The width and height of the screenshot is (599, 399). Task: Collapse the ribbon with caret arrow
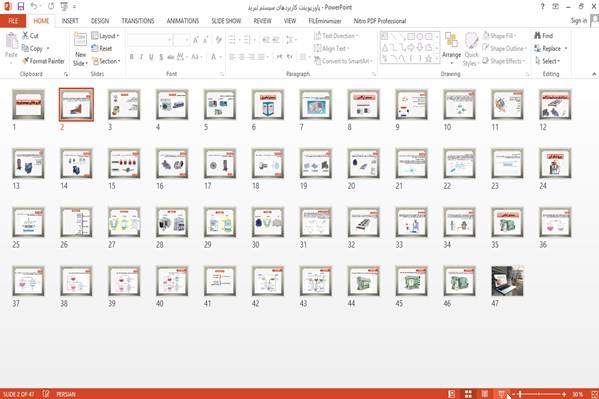point(594,74)
